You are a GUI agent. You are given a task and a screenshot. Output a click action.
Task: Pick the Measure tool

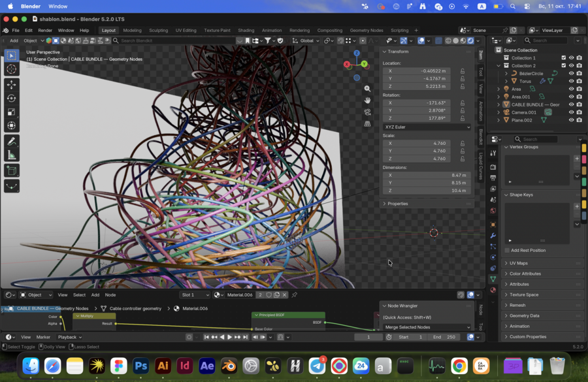(x=12, y=155)
